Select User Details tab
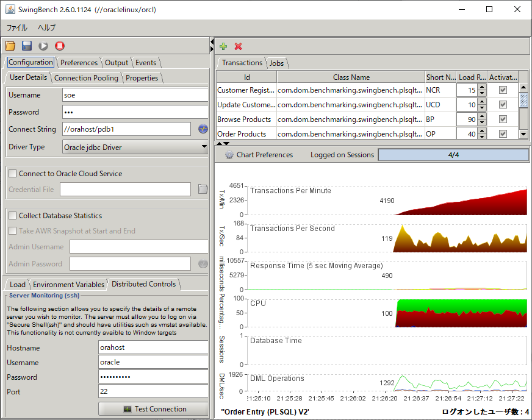 tap(28, 77)
